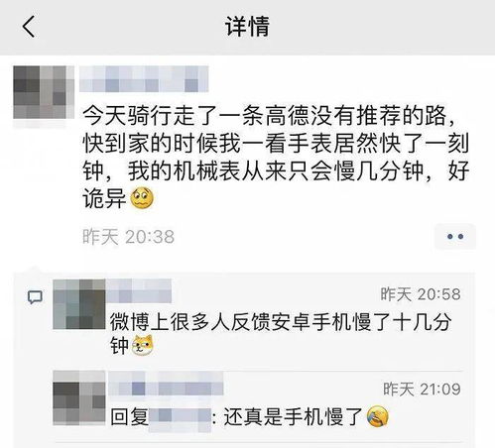Tap the back arrow in header

click(29, 27)
